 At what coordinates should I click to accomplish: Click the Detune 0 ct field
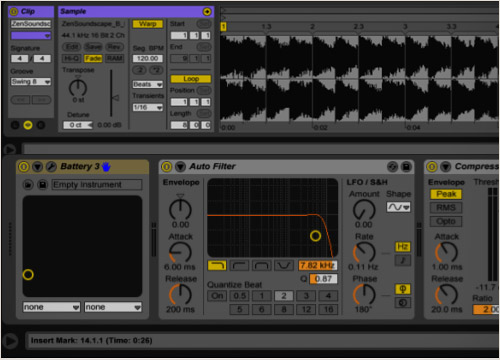(78, 125)
